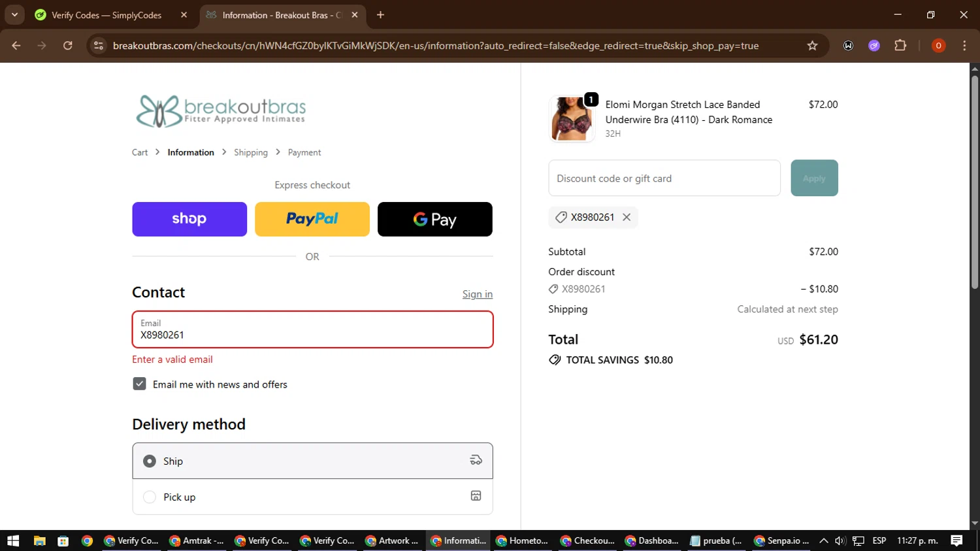Switch to Senpa.io taskbar window

coord(782,541)
